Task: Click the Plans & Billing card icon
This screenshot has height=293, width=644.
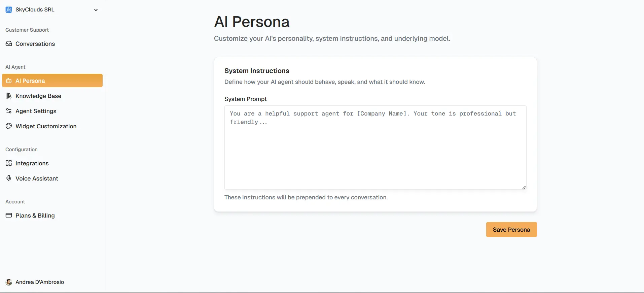Action: [x=8, y=216]
